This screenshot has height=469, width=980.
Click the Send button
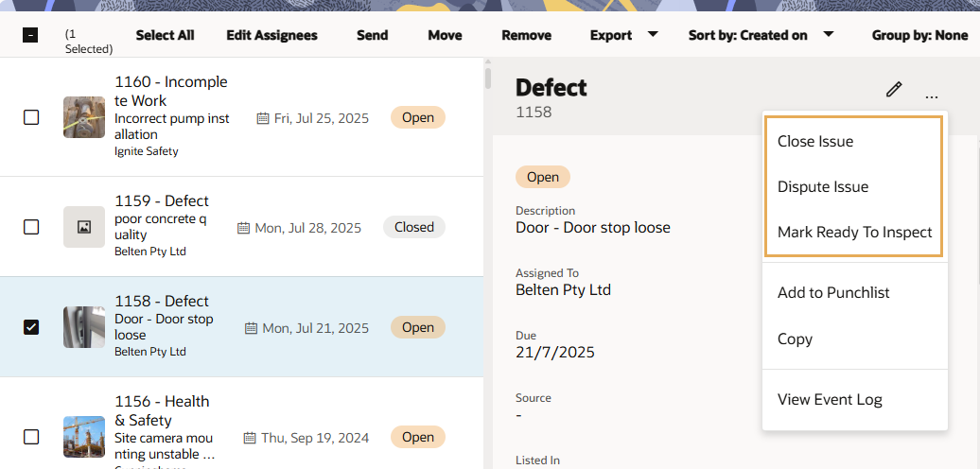(x=373, y=35)
